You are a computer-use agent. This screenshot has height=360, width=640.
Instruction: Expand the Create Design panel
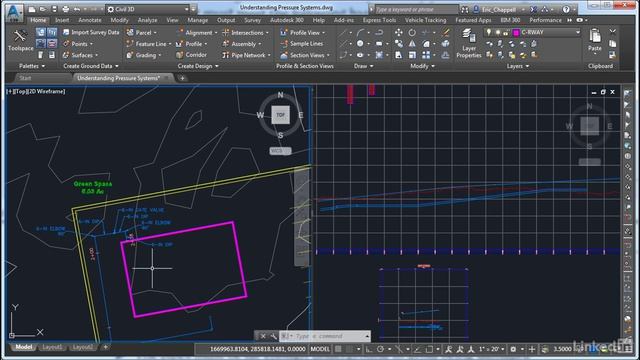pyautogui.click(x=198, y=66)
